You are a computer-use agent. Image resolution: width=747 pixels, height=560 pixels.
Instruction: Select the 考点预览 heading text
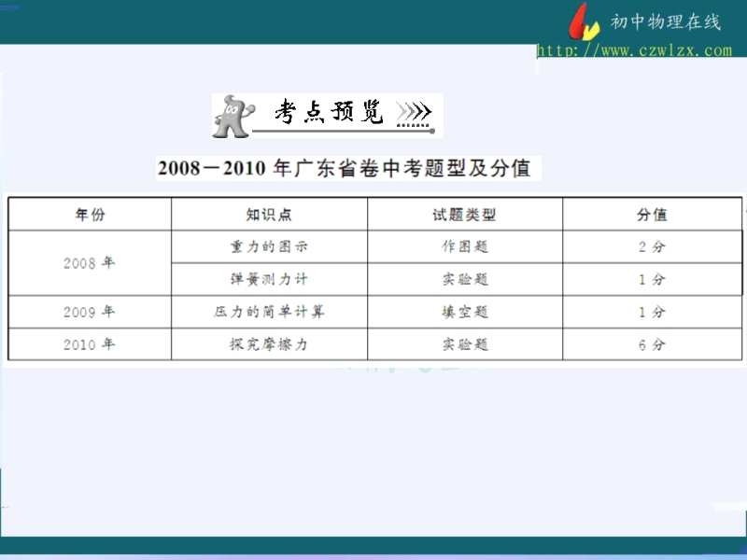pos(329,114)
